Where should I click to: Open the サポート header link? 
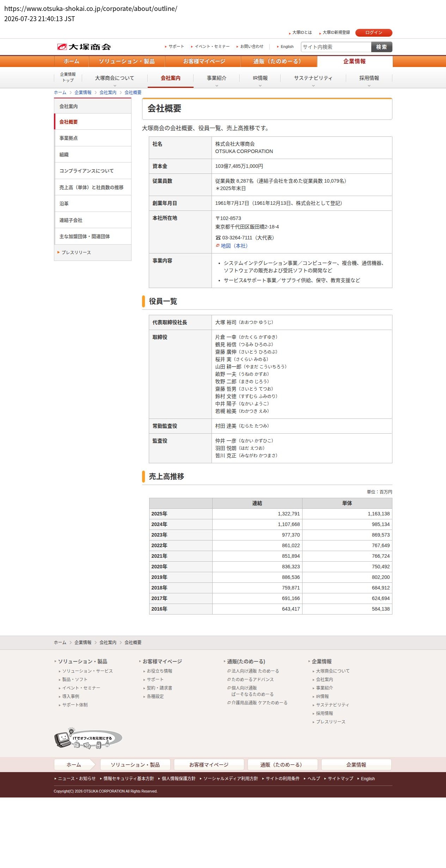[x=176, y=47]
